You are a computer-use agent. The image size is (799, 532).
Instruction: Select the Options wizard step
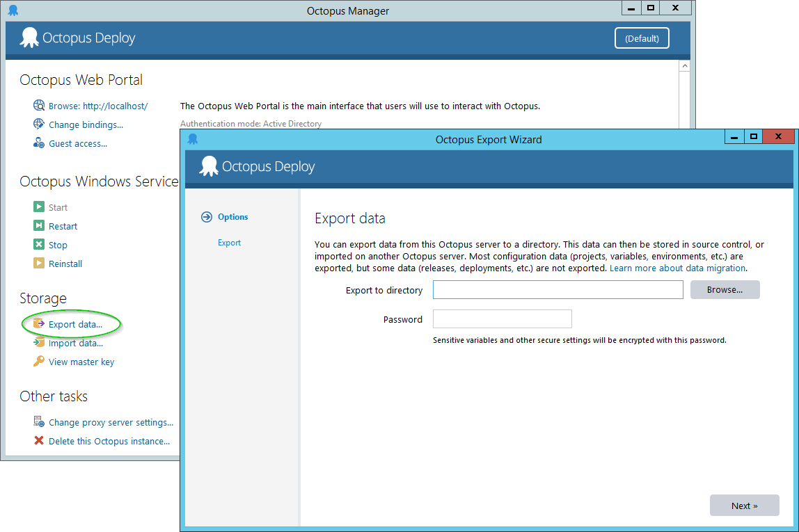pyautogui.click(x=232, y=217)
